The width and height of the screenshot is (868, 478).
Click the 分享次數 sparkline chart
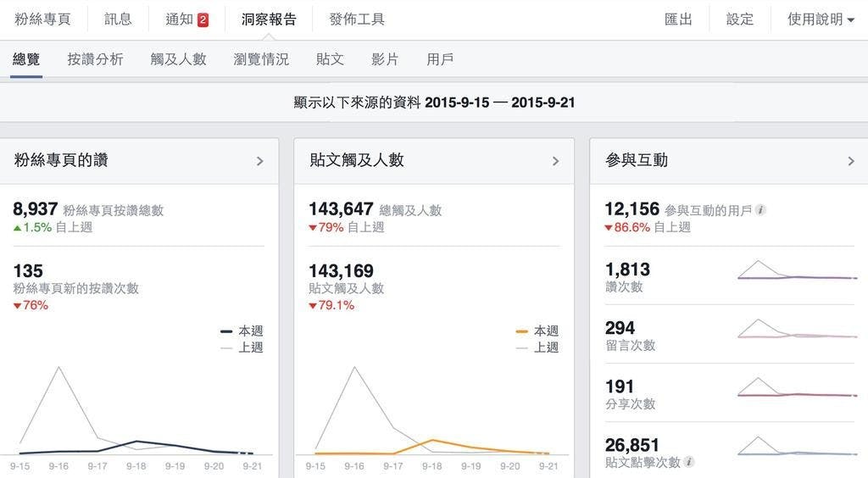click(x=797, y=388)
